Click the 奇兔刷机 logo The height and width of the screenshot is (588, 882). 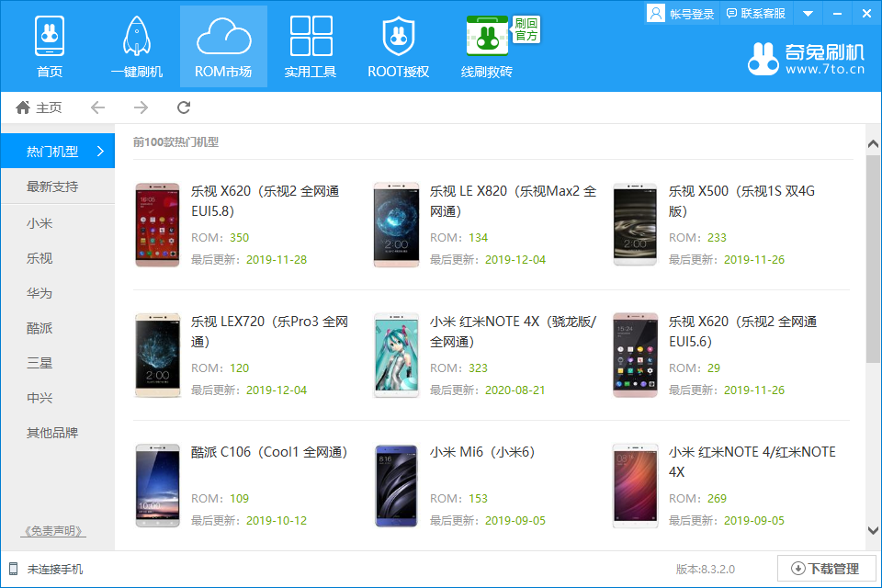pos(806,59)
